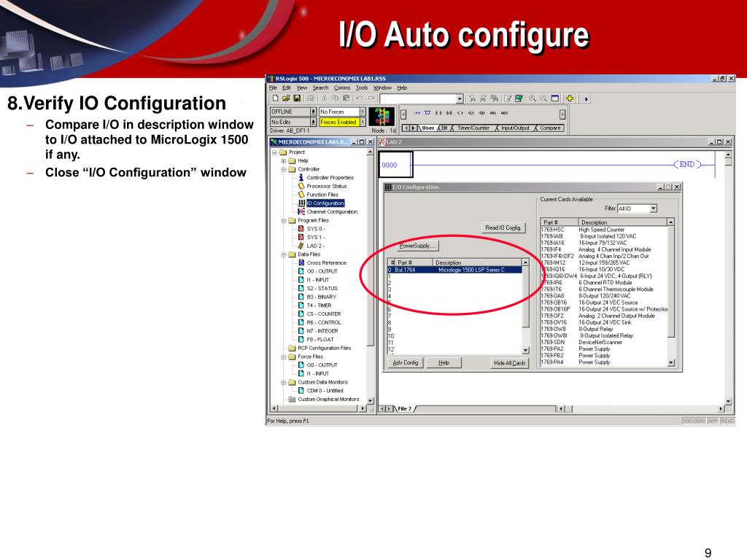
Task: Click the Read IO Config button
Action: [503, 227]
